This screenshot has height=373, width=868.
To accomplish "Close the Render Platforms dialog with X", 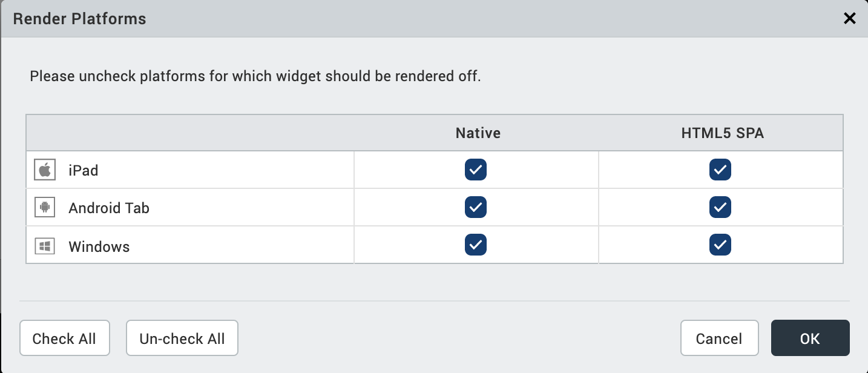I will pos(850,19).
